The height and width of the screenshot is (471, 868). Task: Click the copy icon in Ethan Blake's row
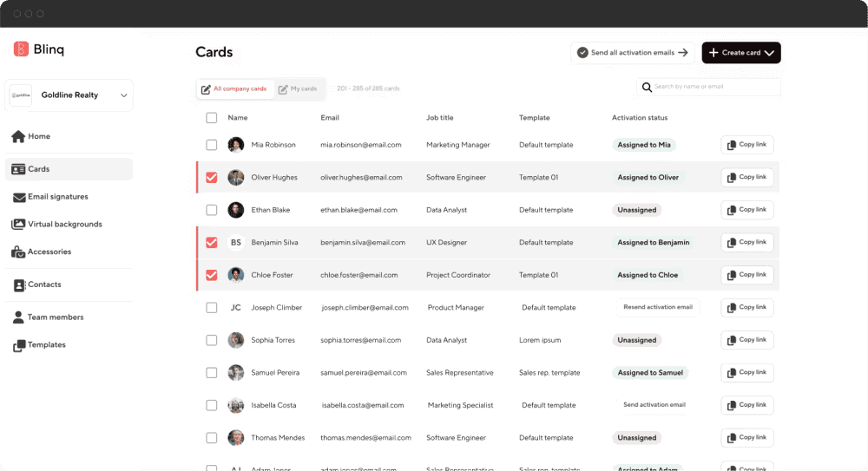(x=731, y=210)
